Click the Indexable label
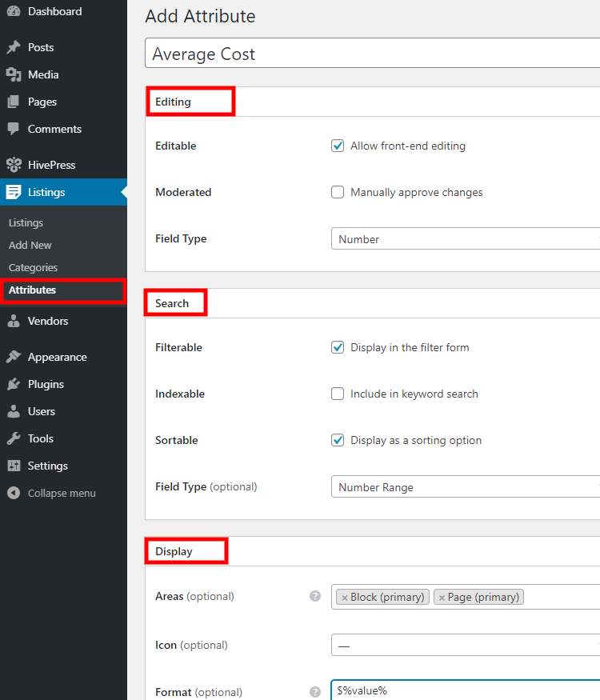Viewport: 600px width, 700px height. click(180, 394)
